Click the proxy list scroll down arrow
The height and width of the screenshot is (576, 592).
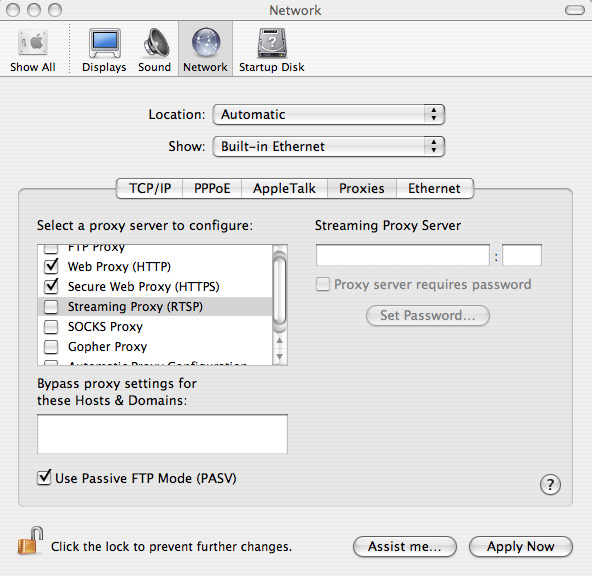pyautogui.click(x=279, y=356)
